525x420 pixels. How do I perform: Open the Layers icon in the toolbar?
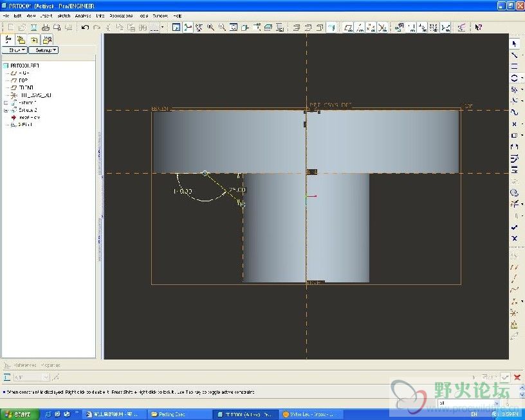268,27
